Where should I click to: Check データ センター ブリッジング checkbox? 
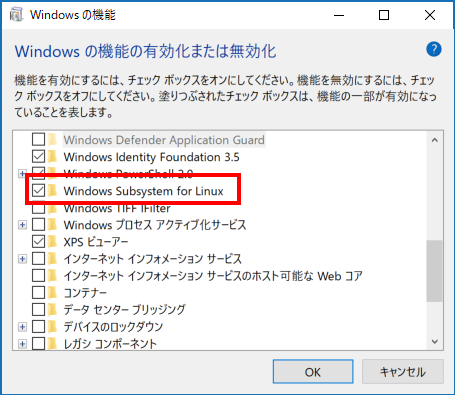click(x=38, y=309)
